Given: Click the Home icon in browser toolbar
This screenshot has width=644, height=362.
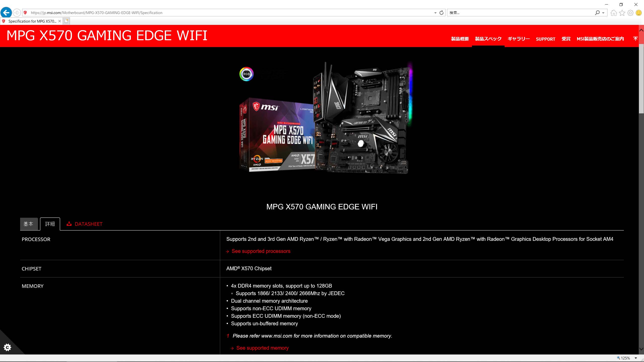Looking at the screenshot, I should 614,13.
